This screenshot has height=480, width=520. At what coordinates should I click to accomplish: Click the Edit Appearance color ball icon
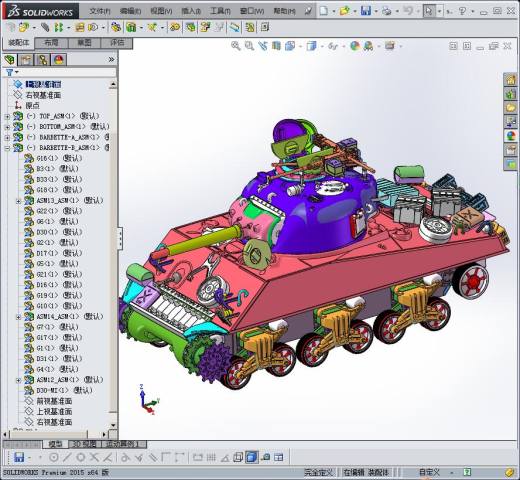click(355, 46)
